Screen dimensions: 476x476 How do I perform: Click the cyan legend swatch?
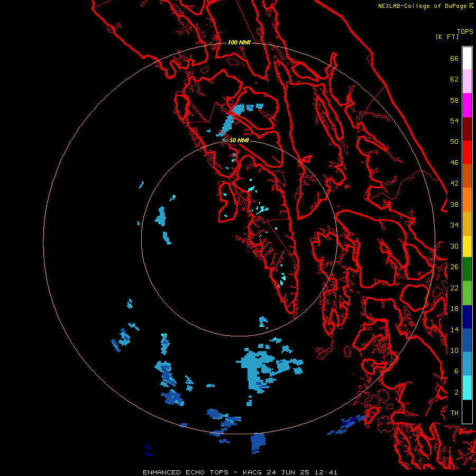point(467,388)
